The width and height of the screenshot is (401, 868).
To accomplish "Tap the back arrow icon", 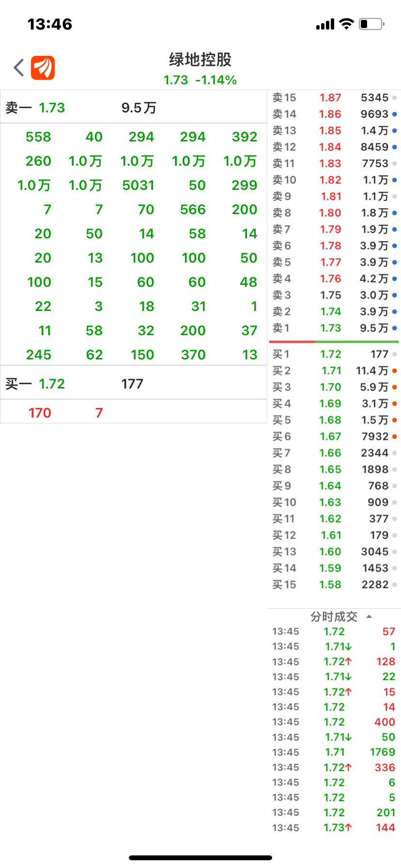I will [19, 68].
